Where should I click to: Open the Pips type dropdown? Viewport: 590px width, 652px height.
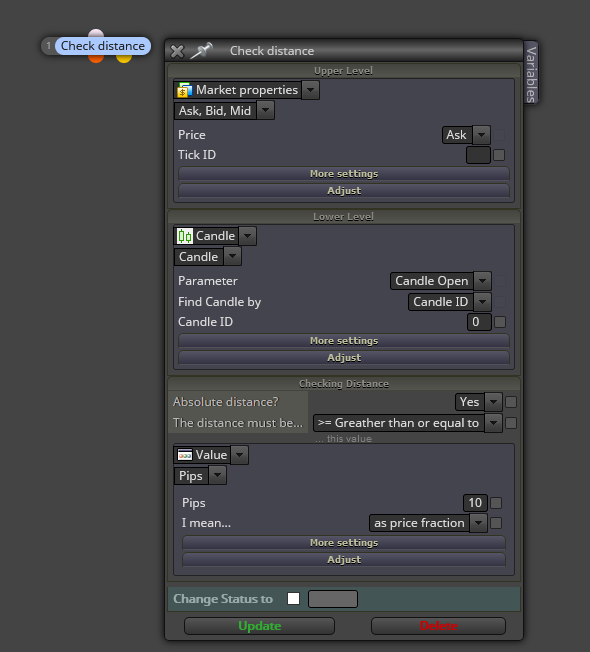217,475
